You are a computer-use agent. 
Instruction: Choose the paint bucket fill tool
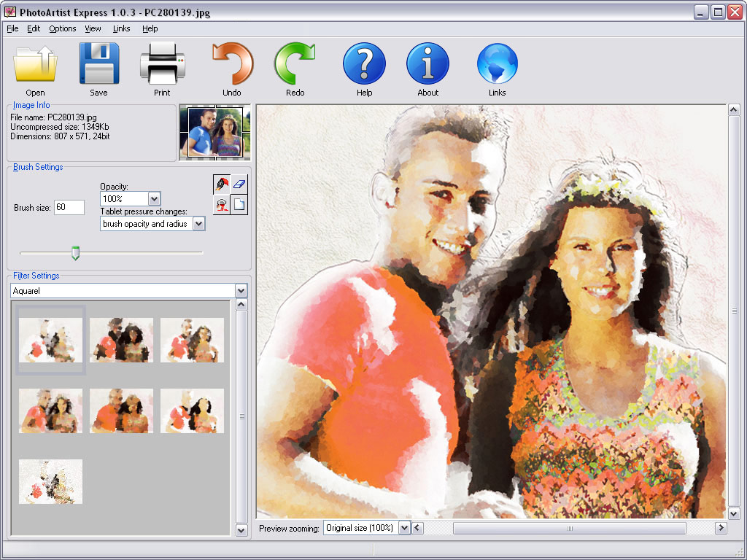click(222, 205)
